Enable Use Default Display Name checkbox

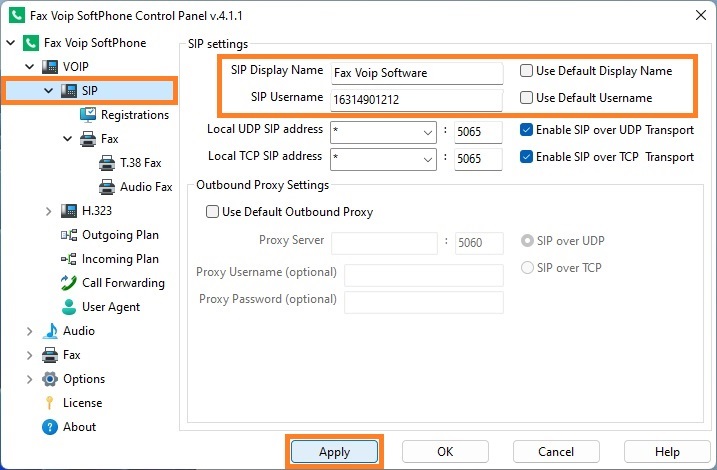pos(526,70)
